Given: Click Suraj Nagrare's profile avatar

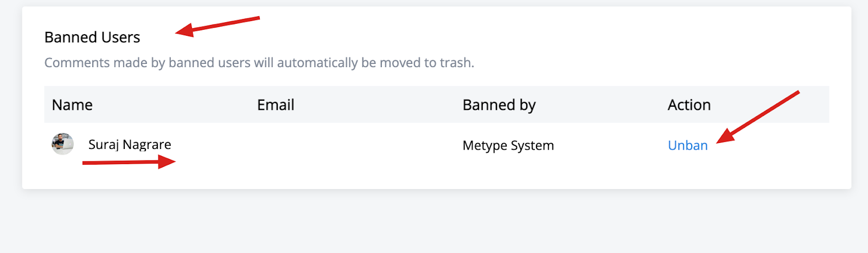Looking at the screenshot, I should pyautogui.click(x=62, y=144).
